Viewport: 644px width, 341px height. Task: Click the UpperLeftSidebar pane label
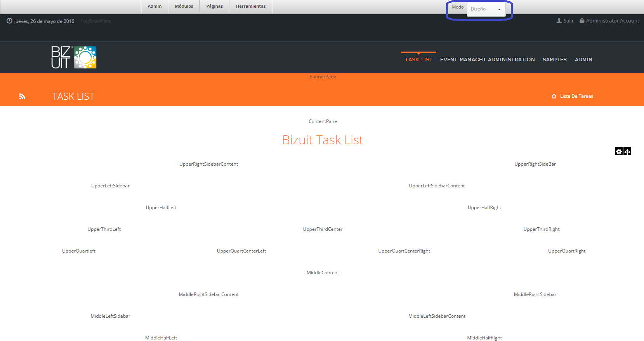[110, 186]
